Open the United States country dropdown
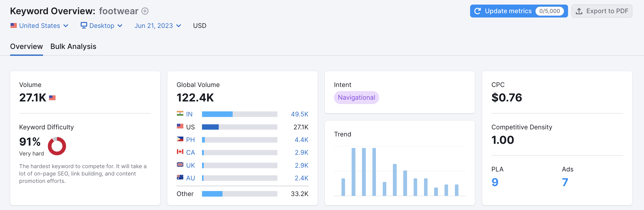This screenshot has height=210, width=644. (39, 26)
